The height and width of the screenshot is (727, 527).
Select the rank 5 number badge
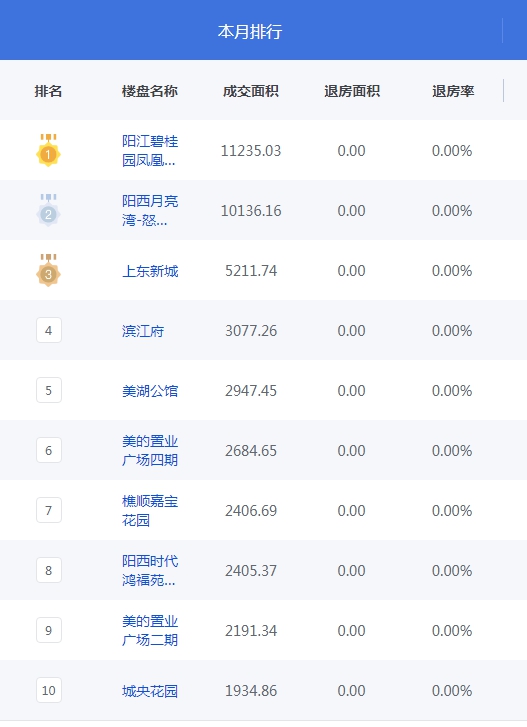point(49,390)
